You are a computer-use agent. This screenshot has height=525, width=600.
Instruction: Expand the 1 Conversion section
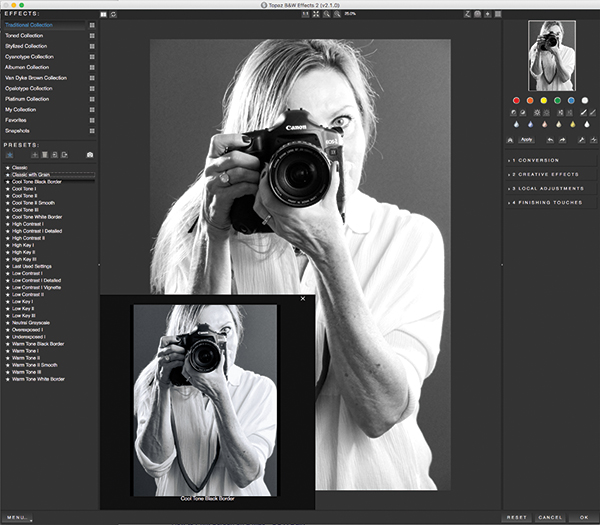(x=551, y=160)
